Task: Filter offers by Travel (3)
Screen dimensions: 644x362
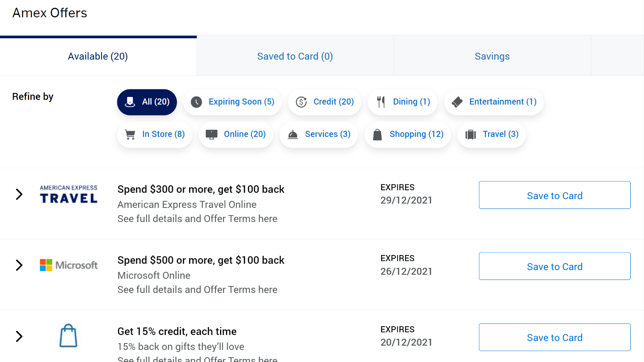Action: (491, 135)
